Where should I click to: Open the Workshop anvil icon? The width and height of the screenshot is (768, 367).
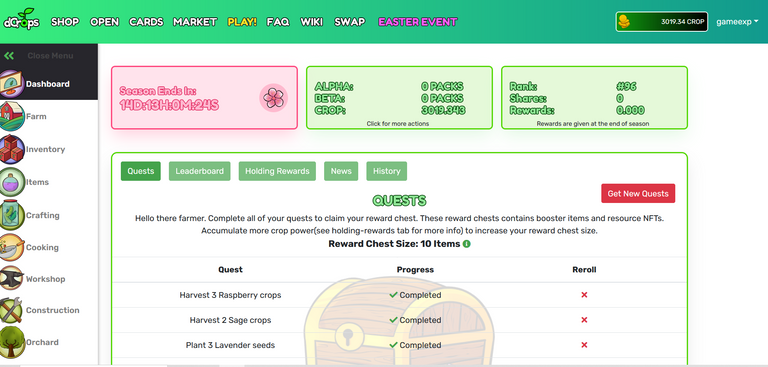[x=12, y=278]
